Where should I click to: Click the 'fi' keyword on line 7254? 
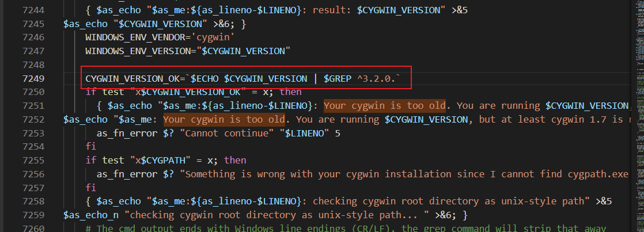coord(90,147)
